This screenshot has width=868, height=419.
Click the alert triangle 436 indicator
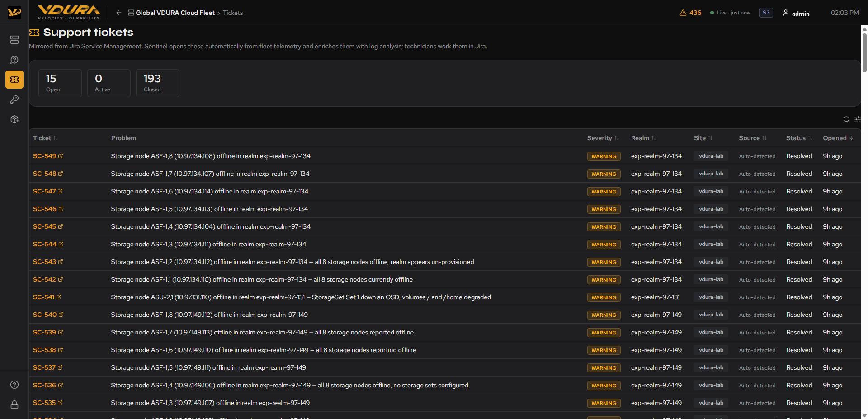pyautogui.click(x=690, y=13)
